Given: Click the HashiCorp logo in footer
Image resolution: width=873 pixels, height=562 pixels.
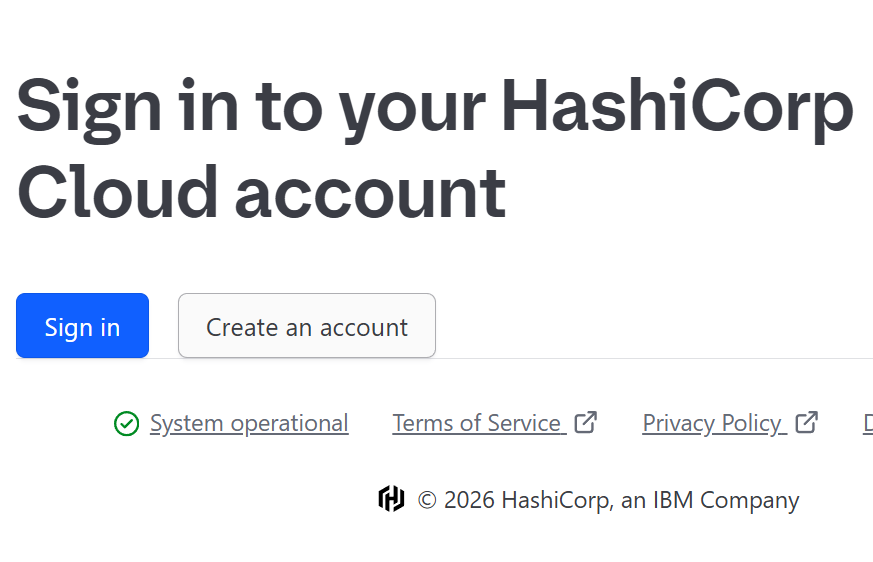Looking at the screenshot, I should 391,499.
